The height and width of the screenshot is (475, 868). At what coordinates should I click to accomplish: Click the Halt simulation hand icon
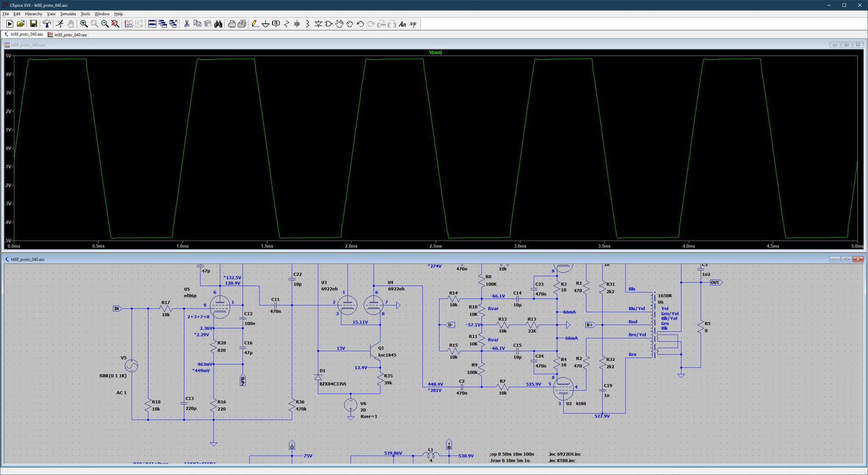70,24
